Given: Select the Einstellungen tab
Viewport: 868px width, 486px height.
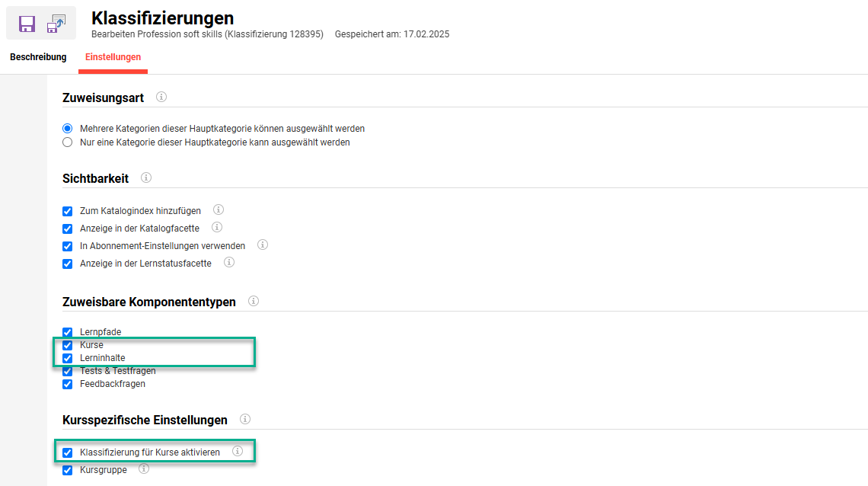Looking at the screenshot, I should (x=112, y=56).
